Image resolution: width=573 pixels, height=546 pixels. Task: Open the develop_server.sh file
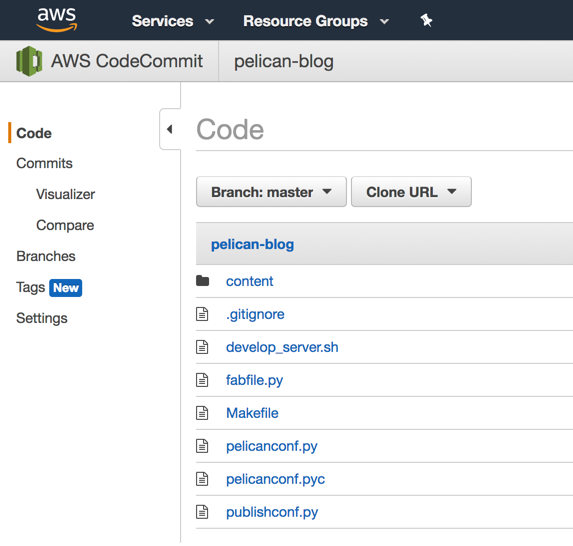(282, 347)
